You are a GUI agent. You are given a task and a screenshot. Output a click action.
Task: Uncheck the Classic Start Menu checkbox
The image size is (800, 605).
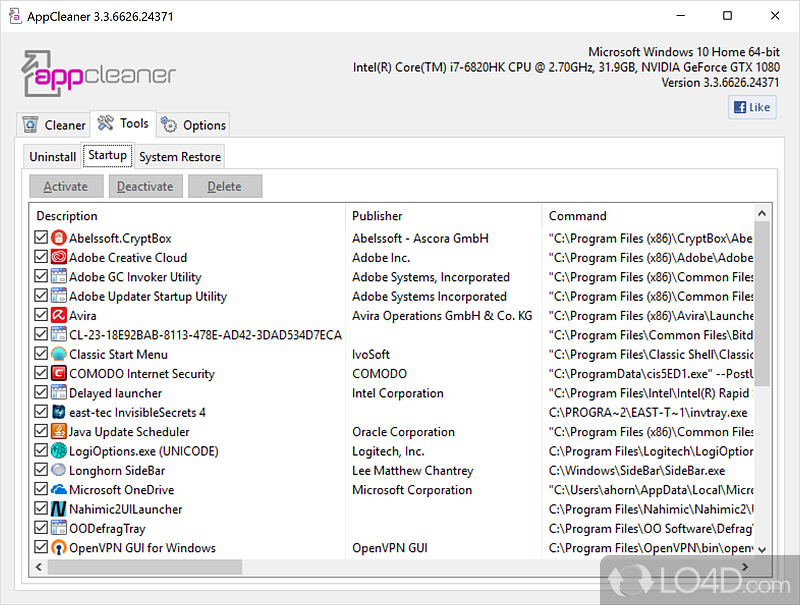(x=41, y=355)
